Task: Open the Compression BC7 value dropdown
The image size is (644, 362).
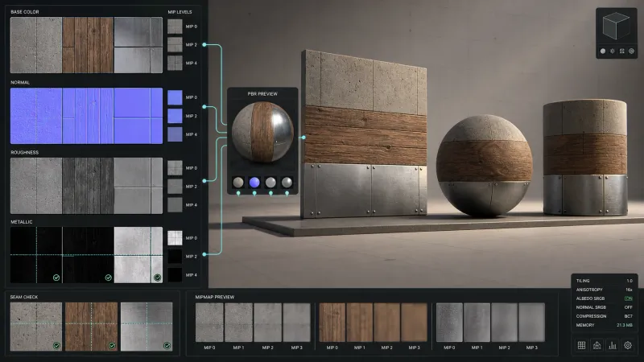Action: 629,316
